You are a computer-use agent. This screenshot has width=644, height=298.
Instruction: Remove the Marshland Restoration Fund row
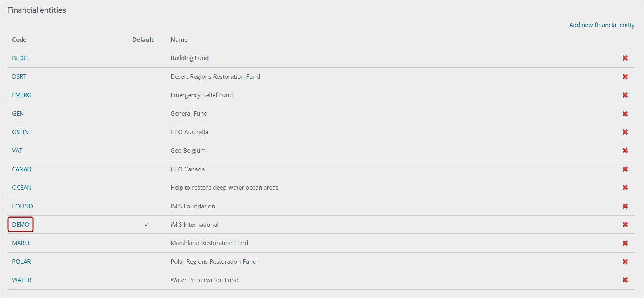[x=625, y=243]
